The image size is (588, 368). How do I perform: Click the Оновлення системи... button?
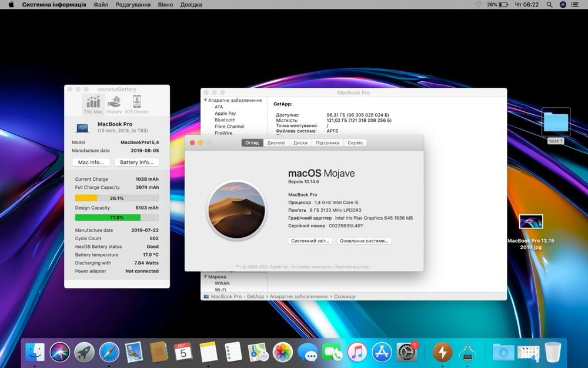coord(364,241)
